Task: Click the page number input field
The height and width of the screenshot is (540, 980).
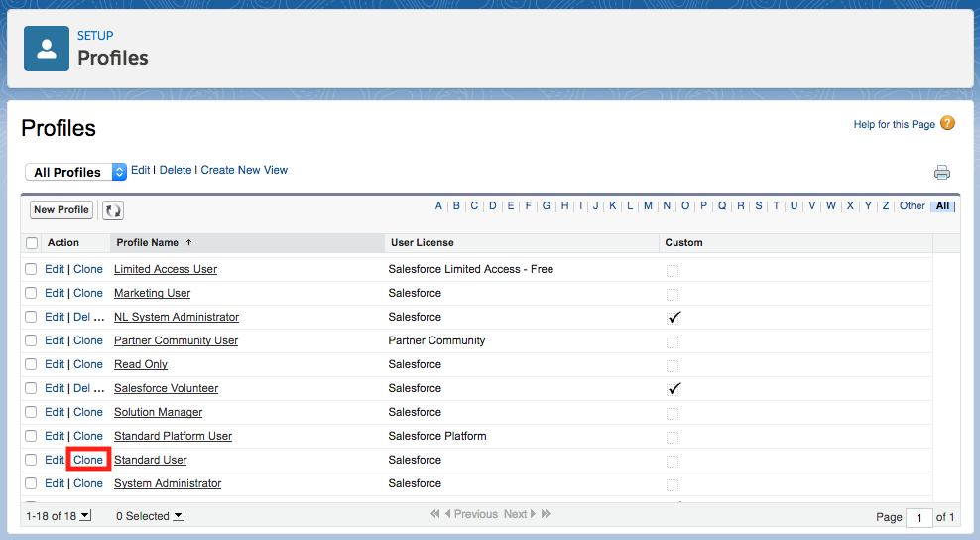Action: pyautogui.click(x=919, y=517)
